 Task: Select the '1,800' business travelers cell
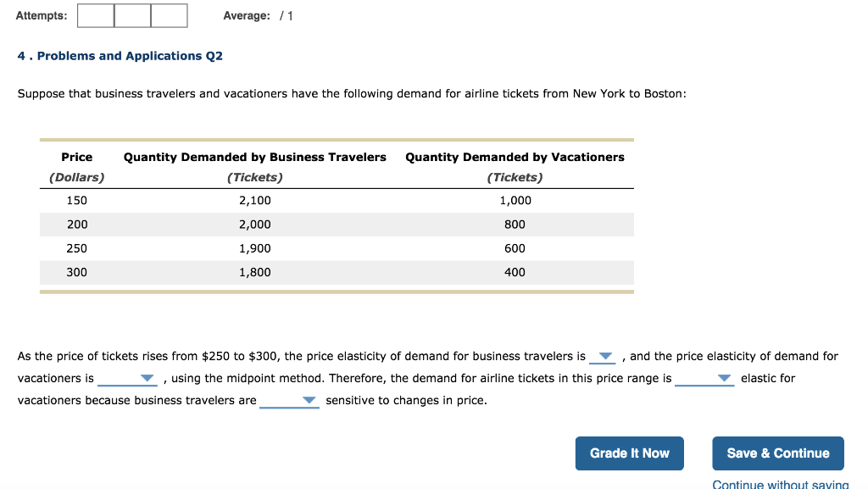coord(256,272)
